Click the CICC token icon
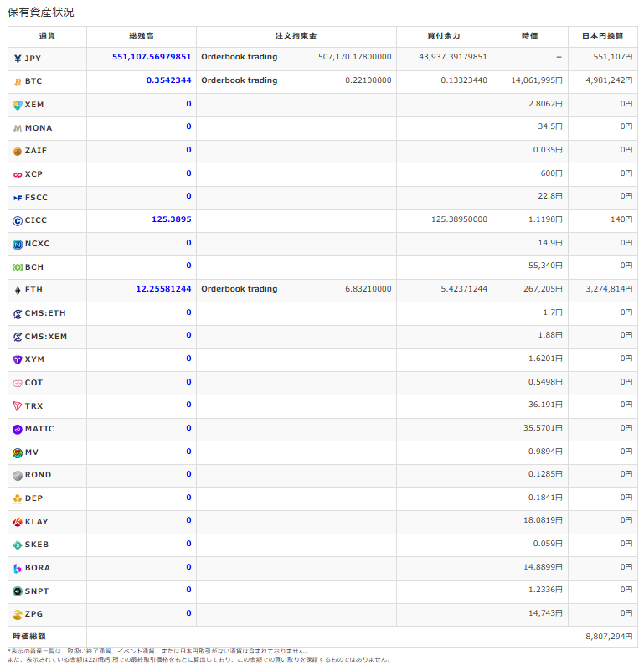Viewport: 644px width, 671px height. [18, 221]
